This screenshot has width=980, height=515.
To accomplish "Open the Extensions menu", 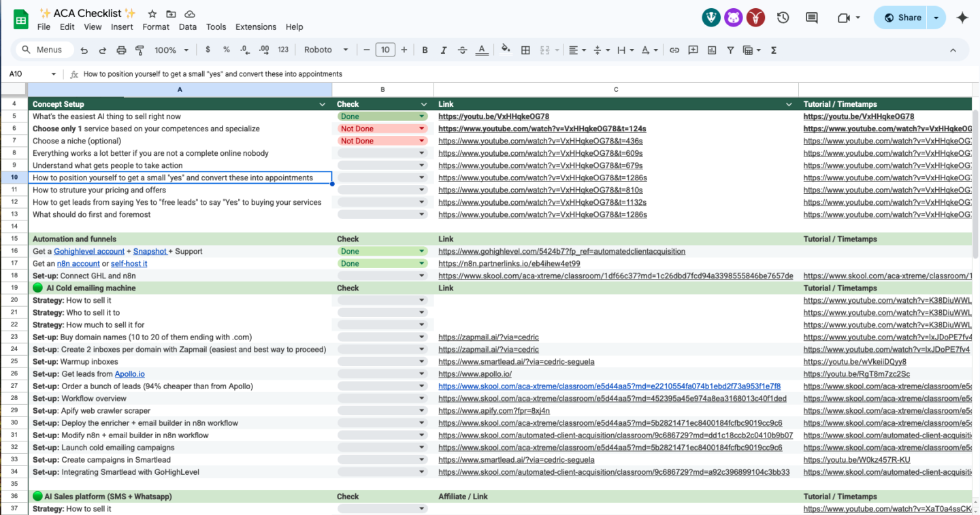I will 256,27.
